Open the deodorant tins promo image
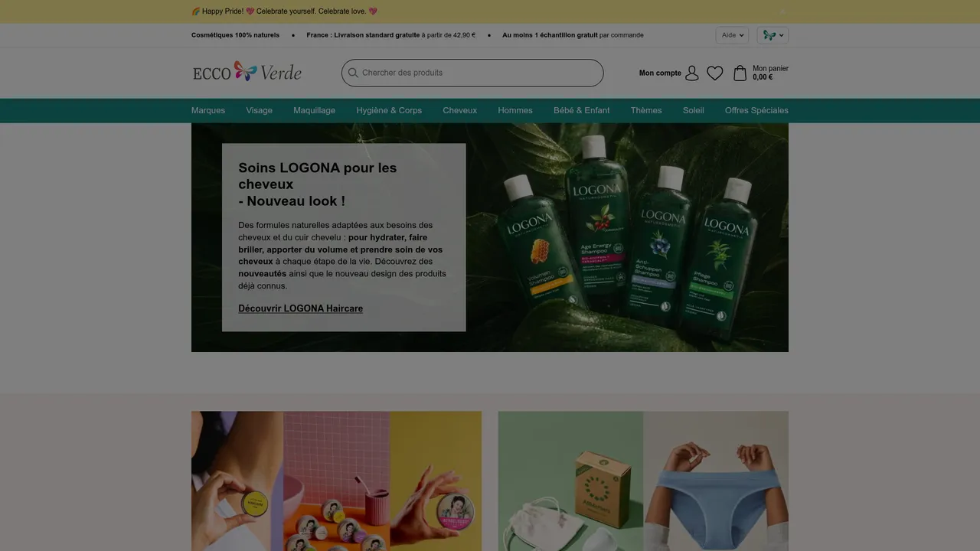The height and width of the screenshot is (551, 980). point(336,481)
